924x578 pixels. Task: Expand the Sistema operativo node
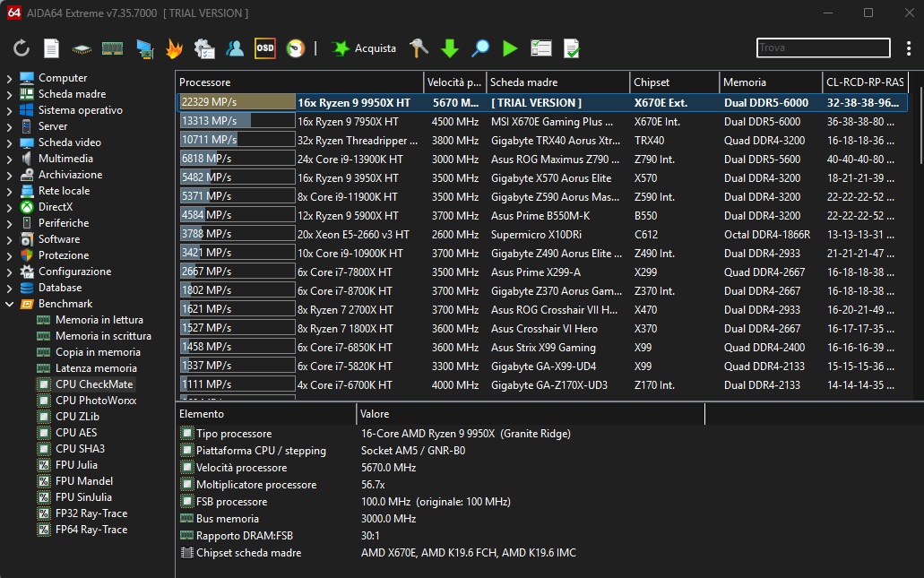point(10,110)
